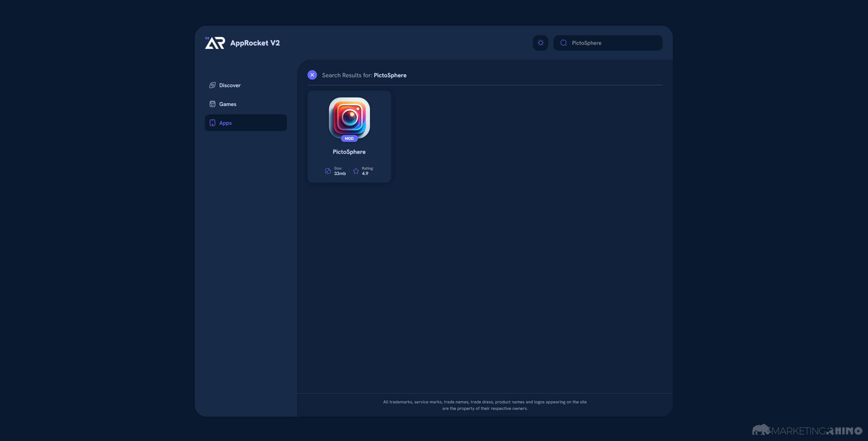Click the Games controller icon
This screenshot has height=441, width=868.
212,104
